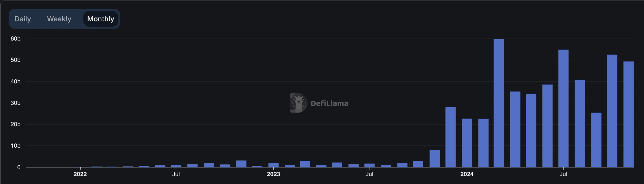The width and height of the screenshot is (644, 184).
Task: Click the tallest bar near 60b
Action: pyautogui.click(x=499, y=103)
